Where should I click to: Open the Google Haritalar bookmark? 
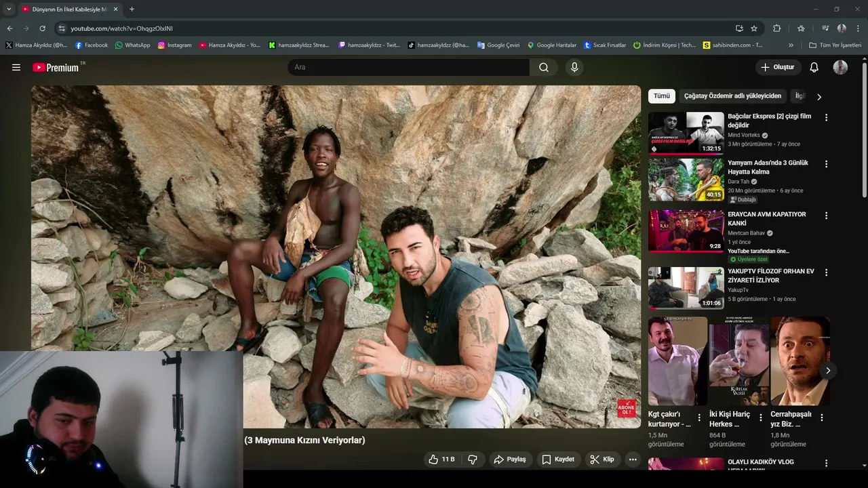(552, 45)
